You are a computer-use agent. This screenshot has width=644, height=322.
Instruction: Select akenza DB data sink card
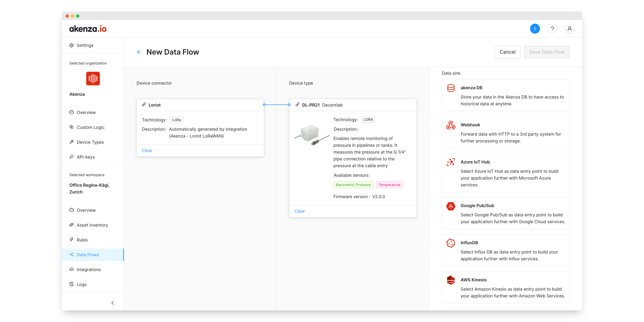tap(505, 95)
